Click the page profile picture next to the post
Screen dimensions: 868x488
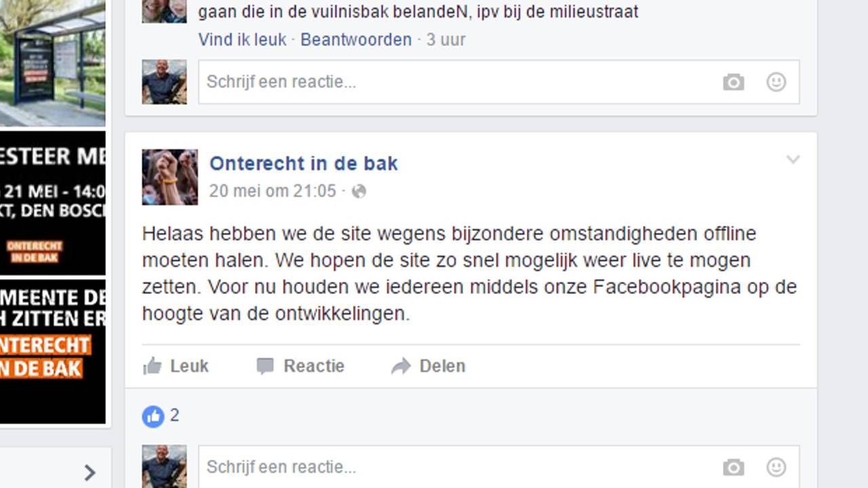pyautogui.click(x=169, y=176)
